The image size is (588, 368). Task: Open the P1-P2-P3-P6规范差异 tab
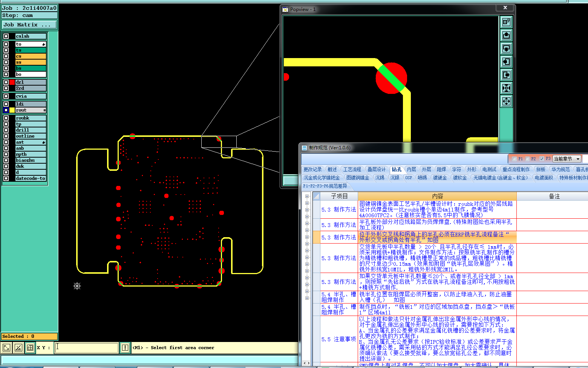pyautogui.click(x=325, y=186)
